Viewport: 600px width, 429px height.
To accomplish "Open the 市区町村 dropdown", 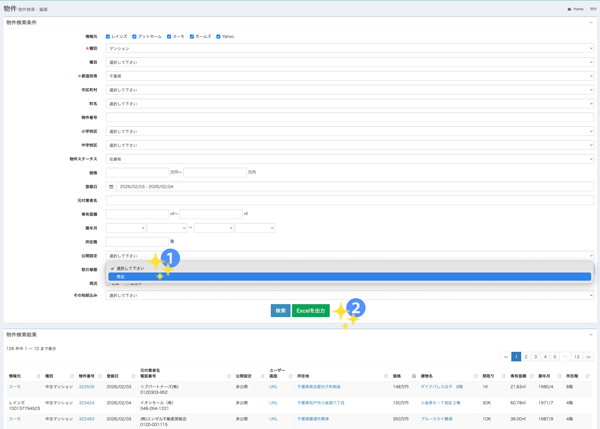I will pyautogui.click(x=350, y=90).
